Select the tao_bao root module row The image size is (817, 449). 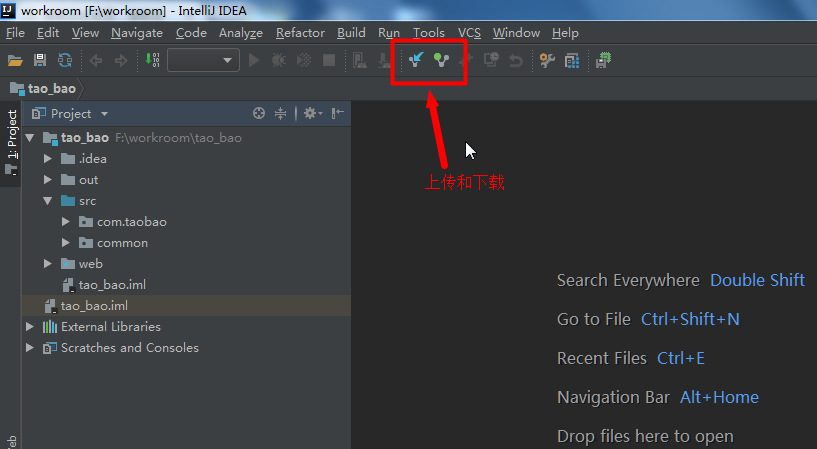[x=185, y=138]
